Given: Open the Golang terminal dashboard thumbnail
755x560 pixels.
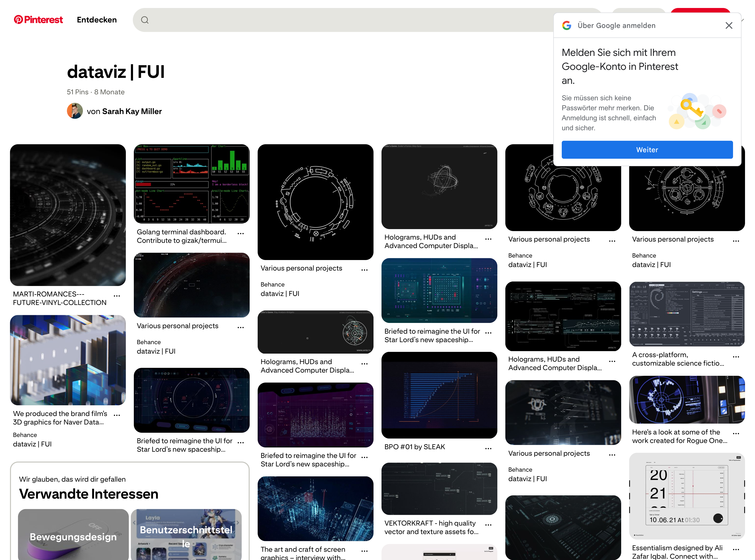Looking at the screenshot, I should pyautogui.click(x=191, y=184).
